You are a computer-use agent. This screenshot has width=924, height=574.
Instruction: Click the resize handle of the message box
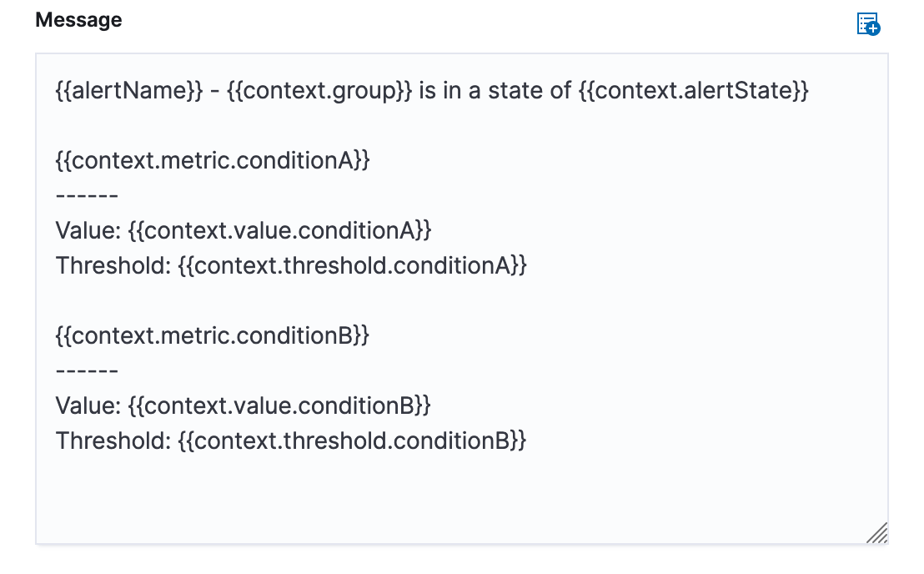click(x=878, y=531)
